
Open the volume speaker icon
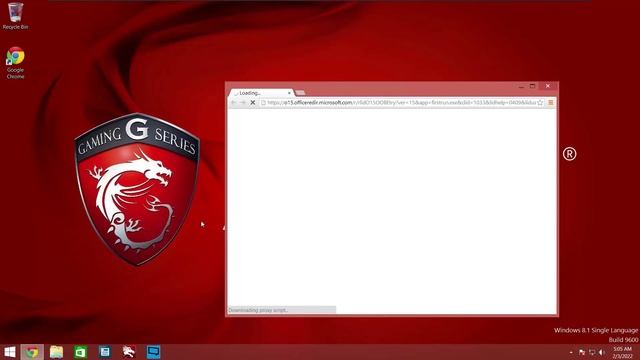point(601,352)
